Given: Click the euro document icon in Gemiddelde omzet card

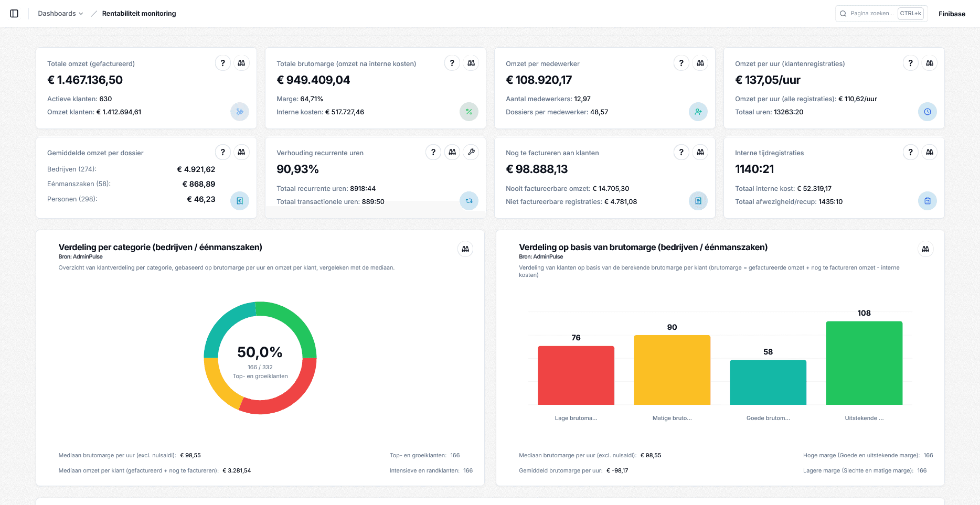Looking at the screenshot, I should point(240,201).
